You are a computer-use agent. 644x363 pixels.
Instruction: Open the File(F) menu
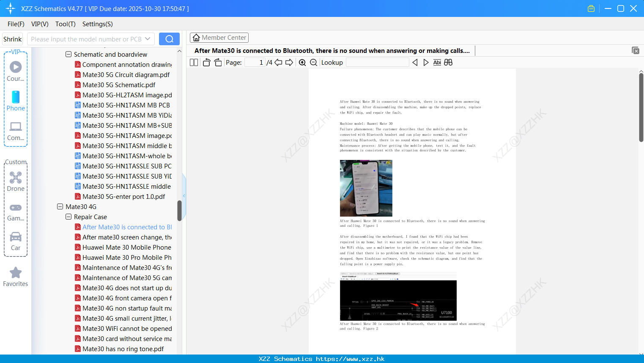[x=16, y=24]
